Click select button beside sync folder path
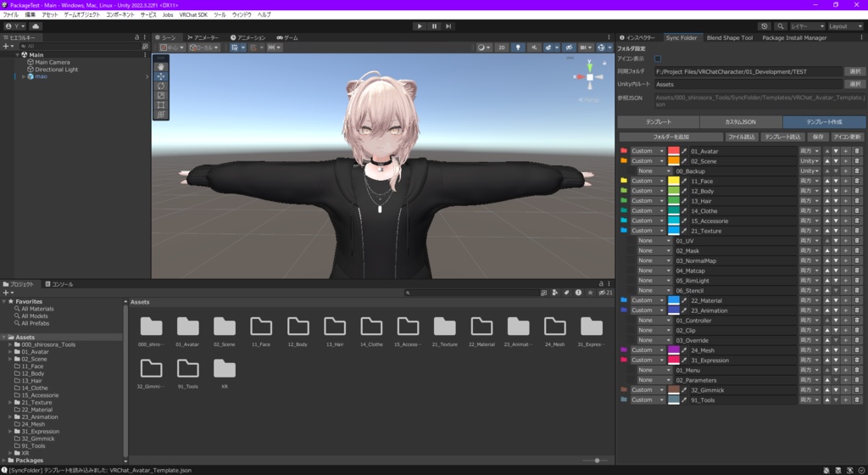The image size is (868, 475). click(854, 71)
